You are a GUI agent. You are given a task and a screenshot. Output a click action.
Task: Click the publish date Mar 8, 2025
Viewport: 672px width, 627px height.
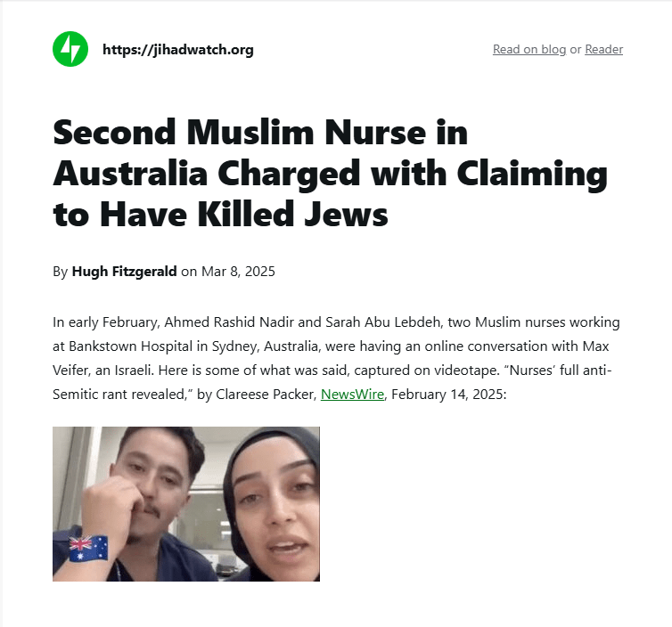(x=238, y=272)
